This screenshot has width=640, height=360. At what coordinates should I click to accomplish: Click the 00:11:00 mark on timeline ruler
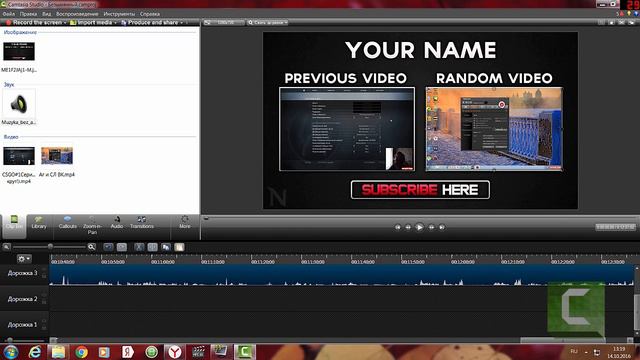[163, 261]
